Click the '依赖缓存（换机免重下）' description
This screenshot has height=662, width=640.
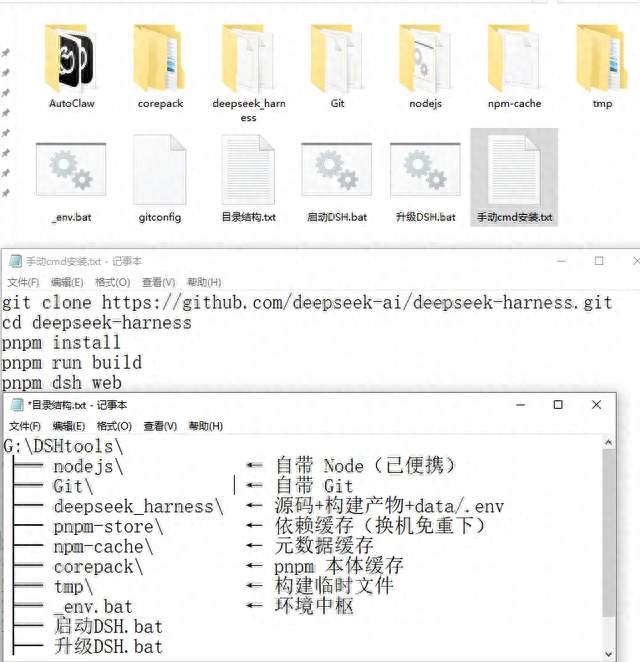pos(381,526)
